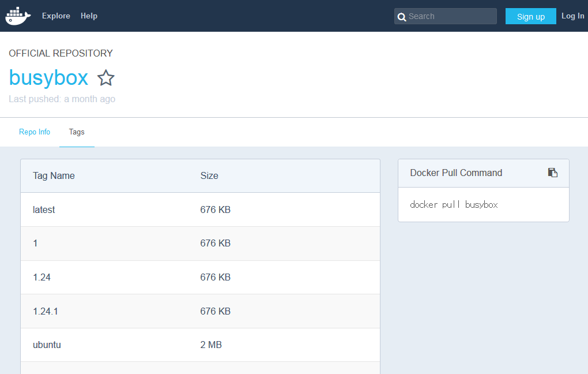Click the Docker Pull Command heading

(456, 173)
